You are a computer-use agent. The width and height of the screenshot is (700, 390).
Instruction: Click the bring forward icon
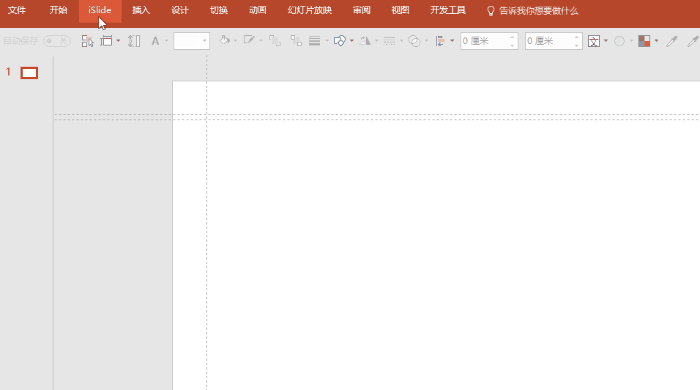(275, 41)
